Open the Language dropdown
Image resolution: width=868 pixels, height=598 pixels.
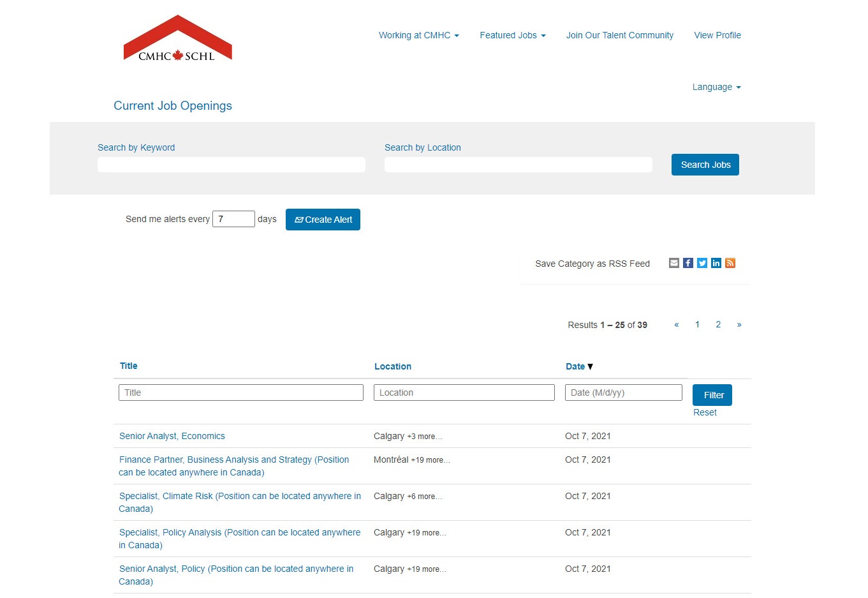[716, 87]
